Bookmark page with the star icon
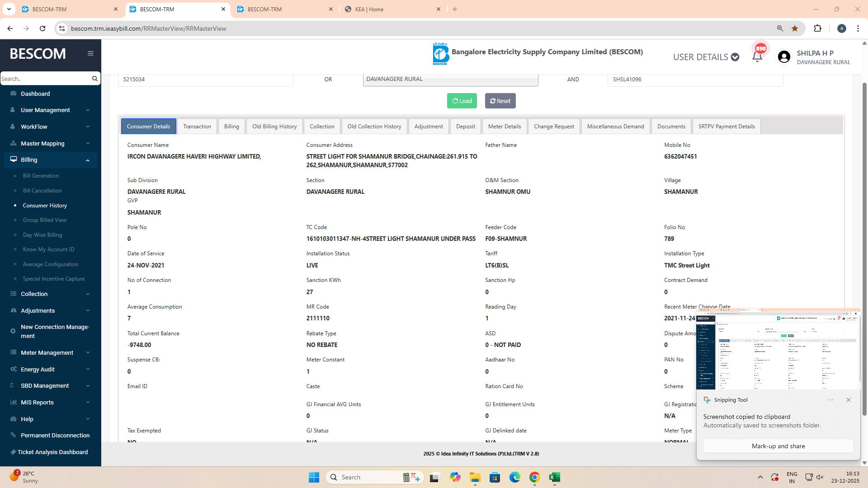This screenshot has height=488, width=868. 795,28
